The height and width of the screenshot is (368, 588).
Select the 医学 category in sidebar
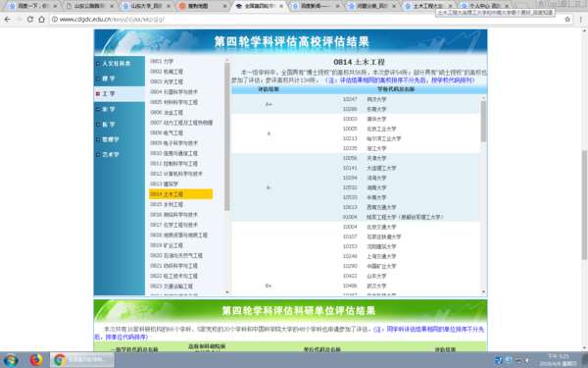109,125
